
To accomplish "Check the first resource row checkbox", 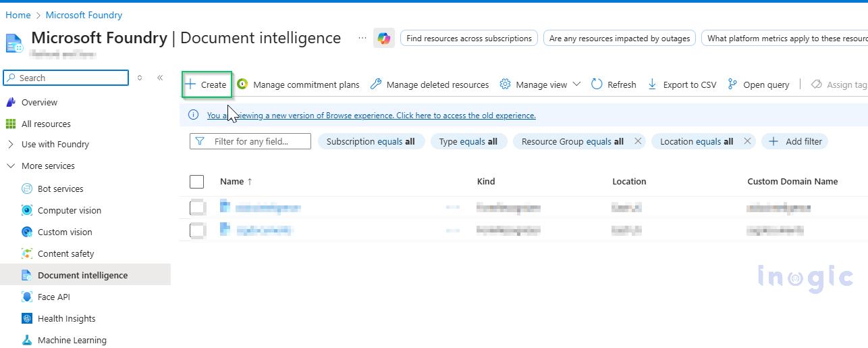I will 197,207.
